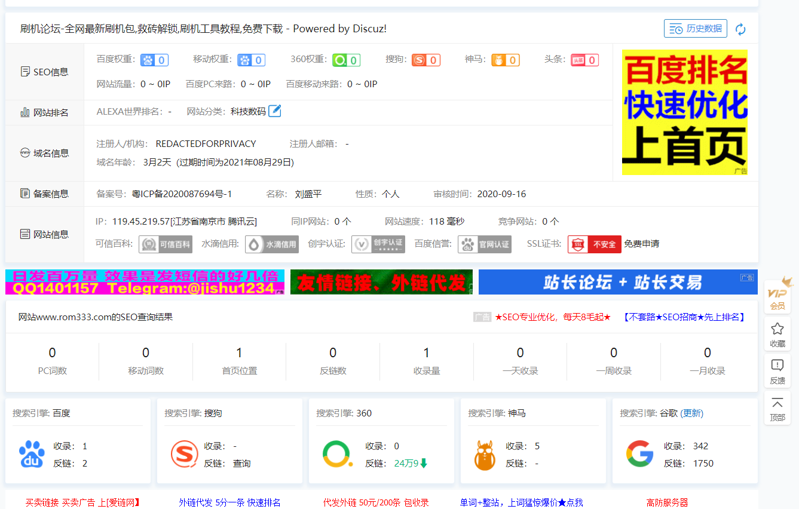Click the 一周收录 value 0

pos(614,353)
